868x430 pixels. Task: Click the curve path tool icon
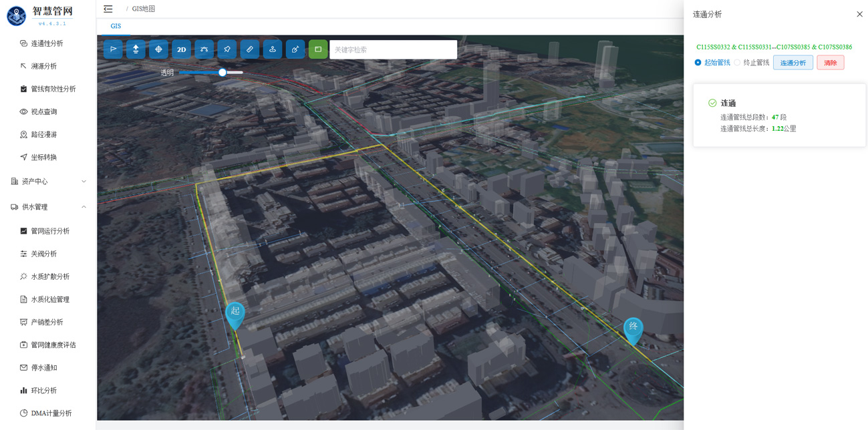[x=204, y=49]
